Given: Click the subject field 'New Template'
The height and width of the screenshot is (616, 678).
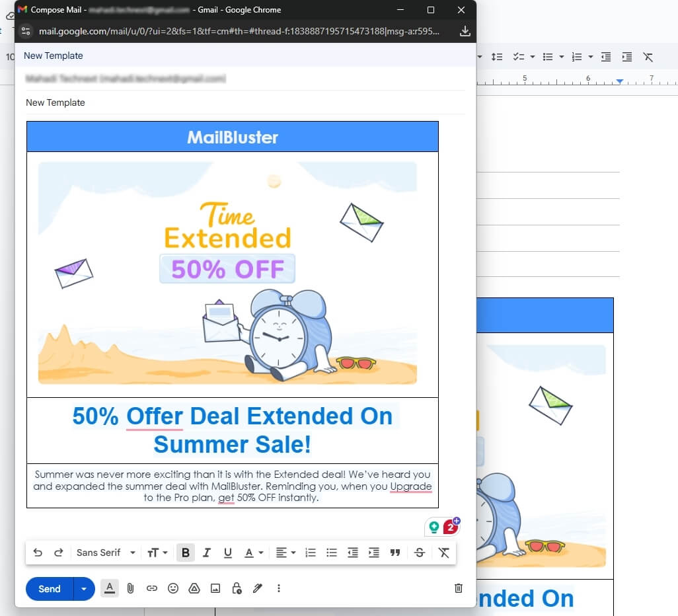Looking at the screenshot, I should (246, 102).
